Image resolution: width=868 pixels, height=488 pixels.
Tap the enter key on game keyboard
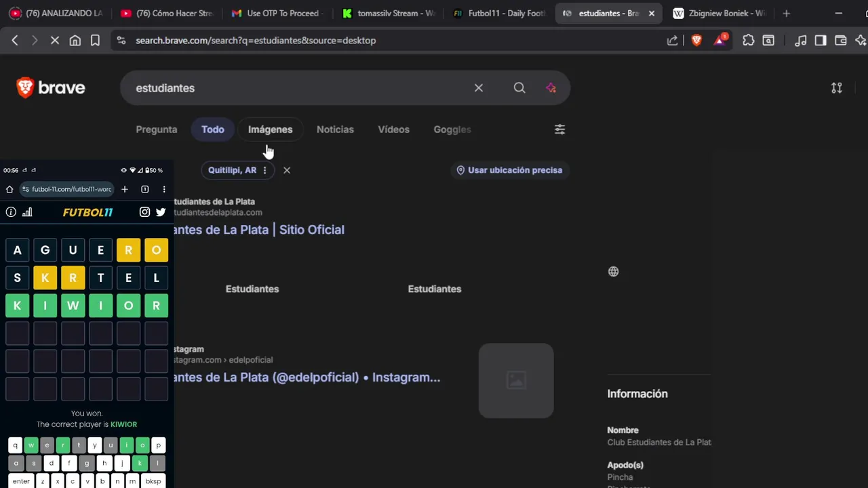21,481
